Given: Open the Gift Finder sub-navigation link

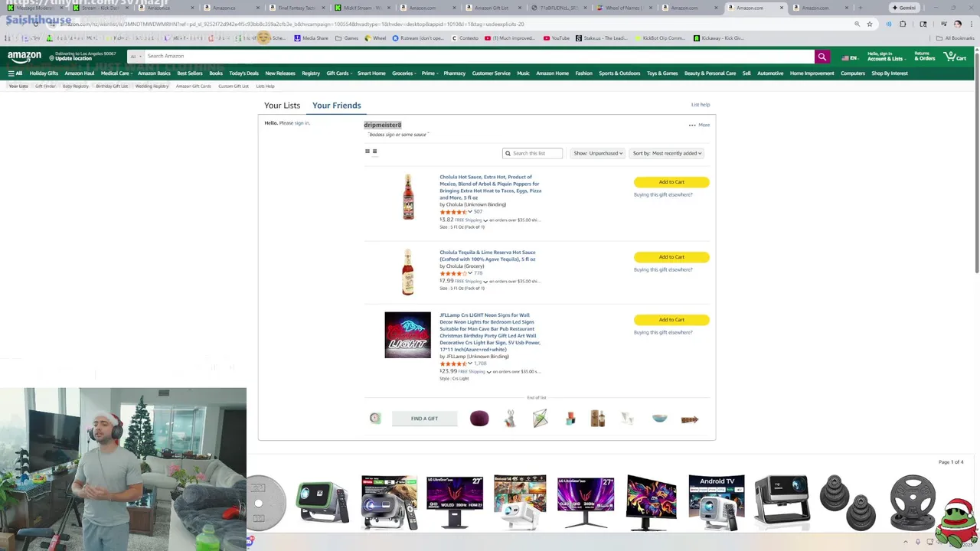Looking at the screenshot, I should click(x=45, y=86).
